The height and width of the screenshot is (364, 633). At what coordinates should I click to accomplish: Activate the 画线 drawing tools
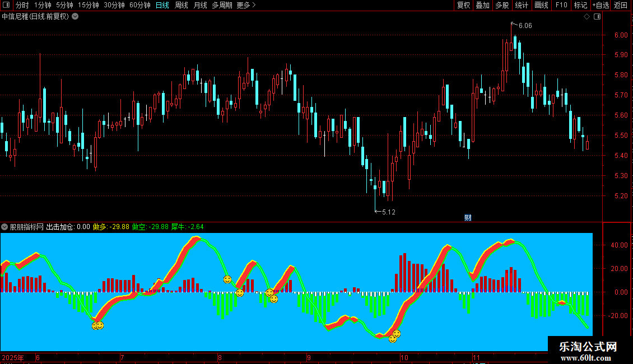click(x=541, y=5)
